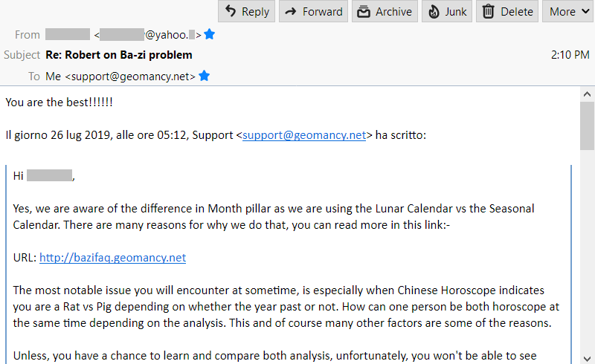Click the Archive box icon
The width and height of the screenshot is (595, 364).
[364, 11]
